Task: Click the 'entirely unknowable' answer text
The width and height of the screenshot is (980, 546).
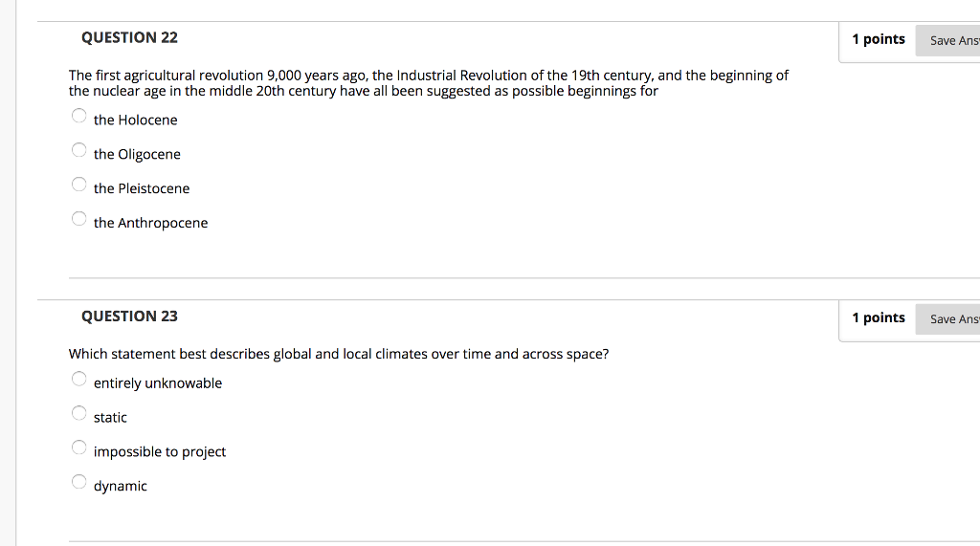Action: pyautogui.click(x=158, y=383)
